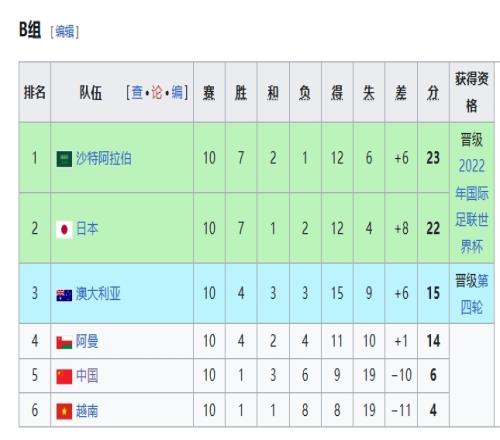Click the 分 points column header

coord(433,92)
